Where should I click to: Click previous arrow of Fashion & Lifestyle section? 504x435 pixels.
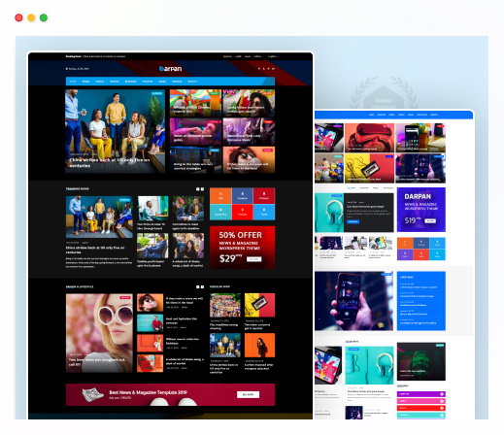tap(198, 286)
